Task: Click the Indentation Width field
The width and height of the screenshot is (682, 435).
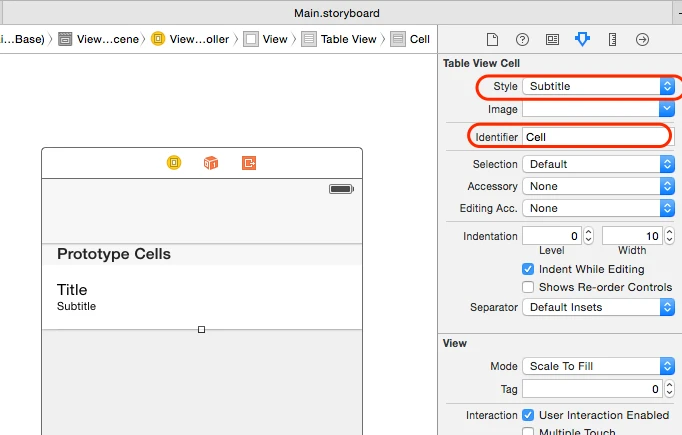Action: pyautogui.click(x=632, y=236)
